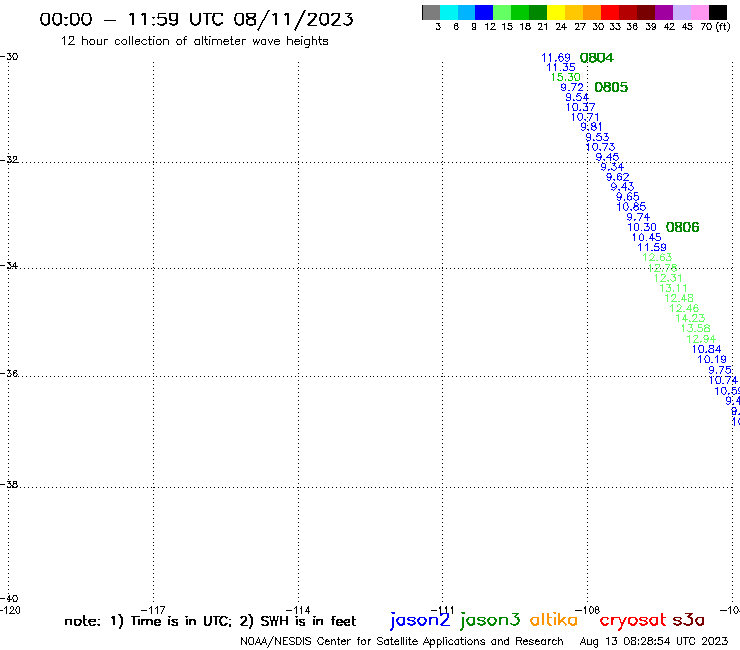
Task: Click the Aug 13 08:28:54 UTC timestamp
Action: 654,641
